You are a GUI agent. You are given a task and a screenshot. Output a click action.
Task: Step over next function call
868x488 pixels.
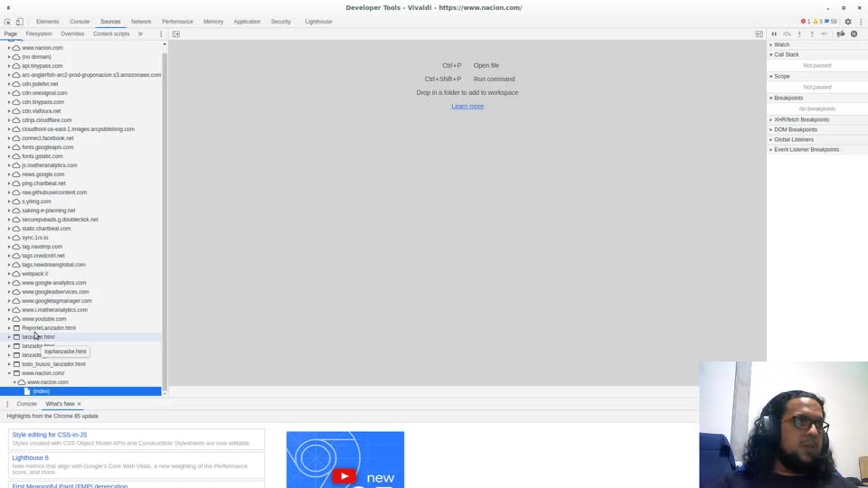787,33
